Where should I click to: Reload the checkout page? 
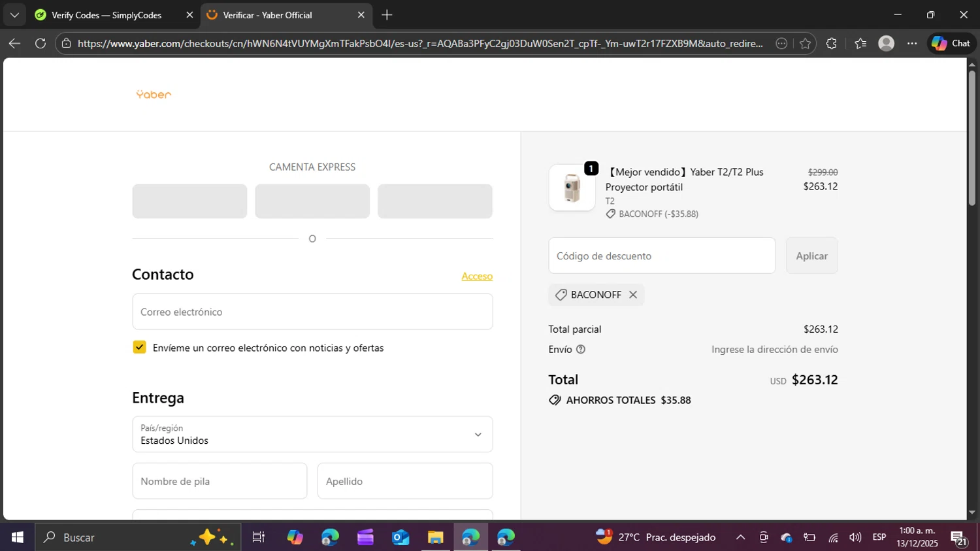coord(41,44)
